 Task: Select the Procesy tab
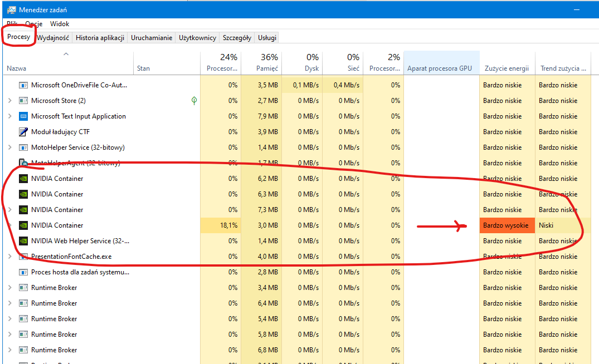tap(18, 37)
